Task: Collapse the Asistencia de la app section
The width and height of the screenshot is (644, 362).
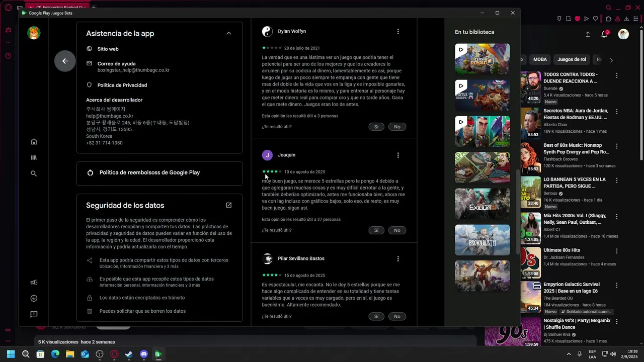Action: point(228,33)
